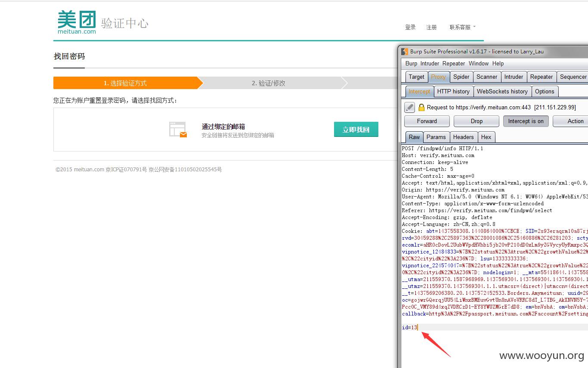
Task: Switch to the Params view tab
Action: 436,137
